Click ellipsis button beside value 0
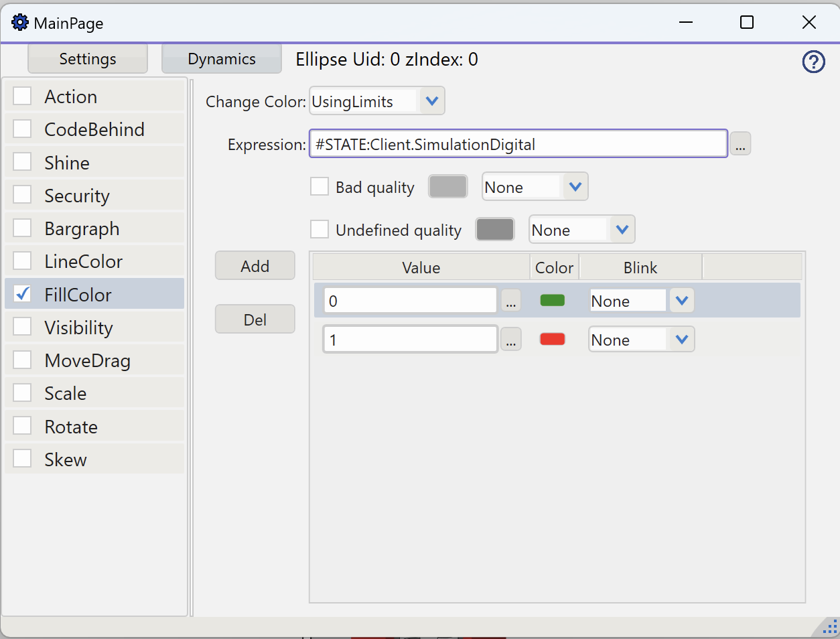Viewport: 840px width, 639px height. 511,301
